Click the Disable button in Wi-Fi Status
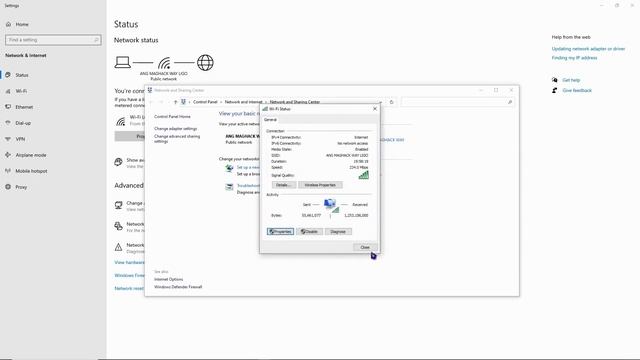The height and width of the screenshot is (360, 640). tap(309, 232)
